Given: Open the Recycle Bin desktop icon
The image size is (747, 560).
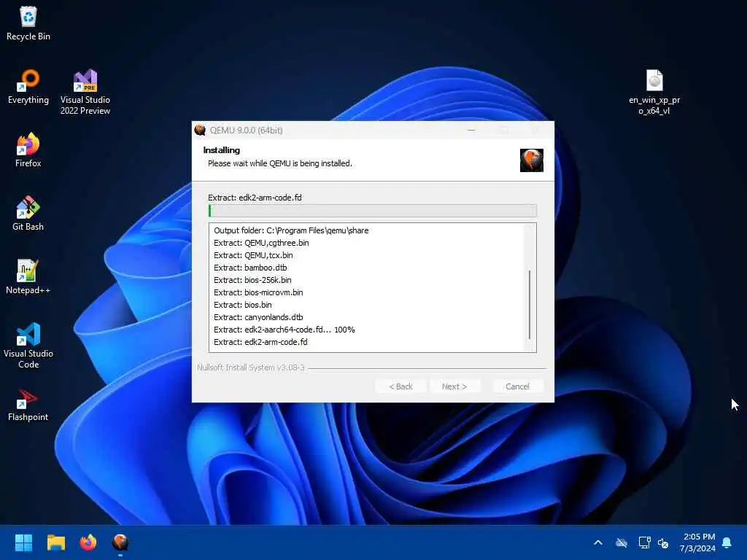Looking at the screenshot, I should [x=28, y=23].
